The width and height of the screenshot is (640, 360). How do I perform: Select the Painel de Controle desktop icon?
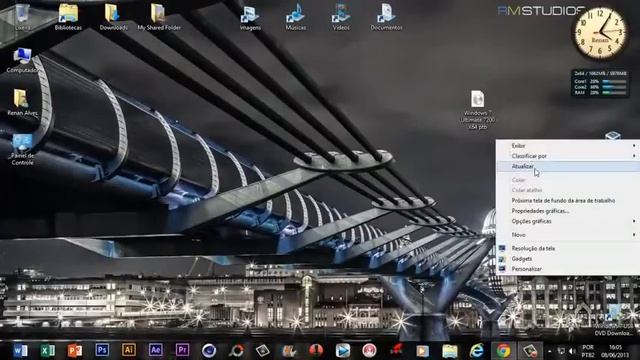(x=22, y=149)
